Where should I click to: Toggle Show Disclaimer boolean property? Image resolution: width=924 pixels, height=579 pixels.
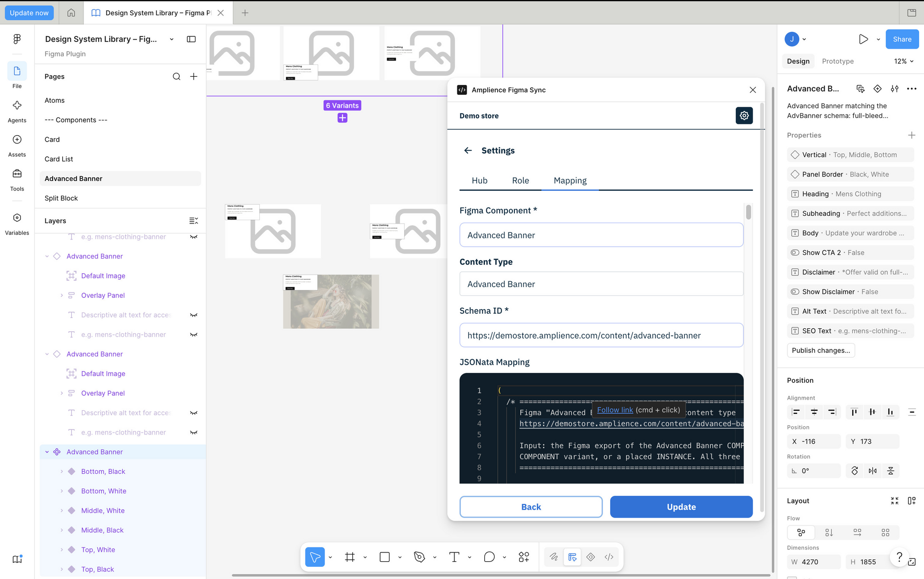pyautogui.click(x=850, y=291)
